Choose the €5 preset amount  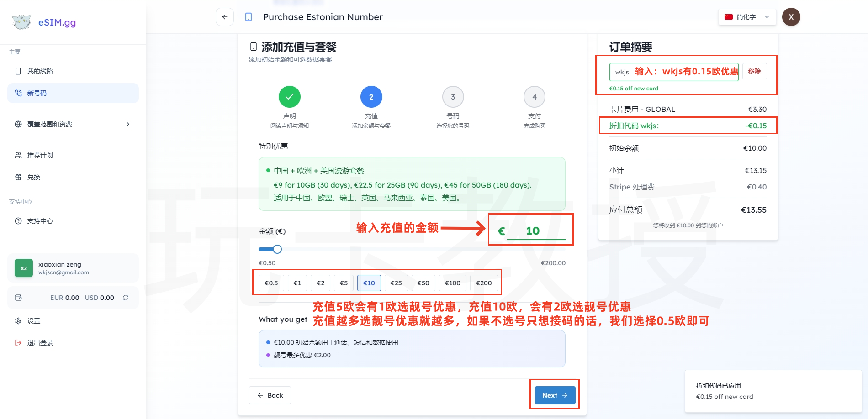(x=344, y=283)
